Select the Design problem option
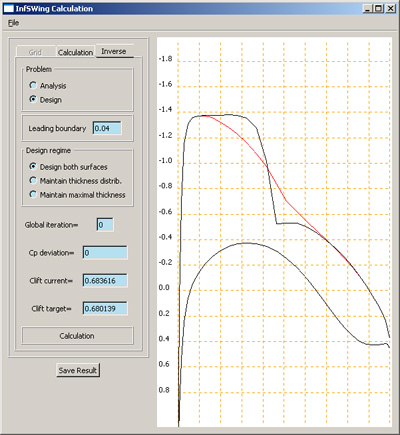 [46, 100]
